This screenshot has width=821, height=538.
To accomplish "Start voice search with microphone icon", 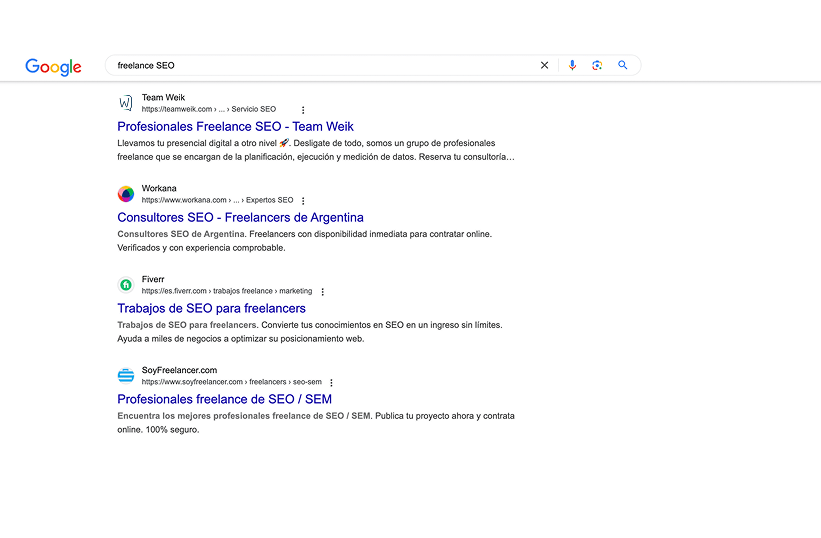I will tap(572, 65).
